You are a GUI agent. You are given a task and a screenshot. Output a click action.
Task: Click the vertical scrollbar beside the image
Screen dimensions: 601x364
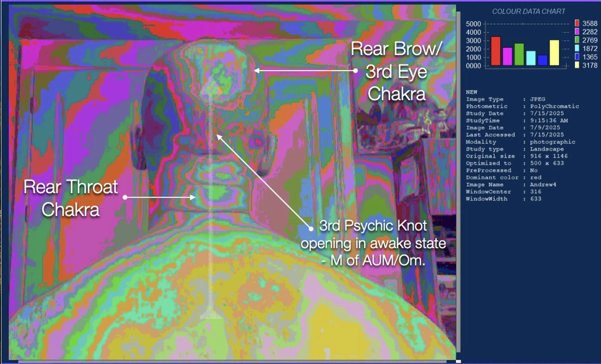(x=458, y=182)
